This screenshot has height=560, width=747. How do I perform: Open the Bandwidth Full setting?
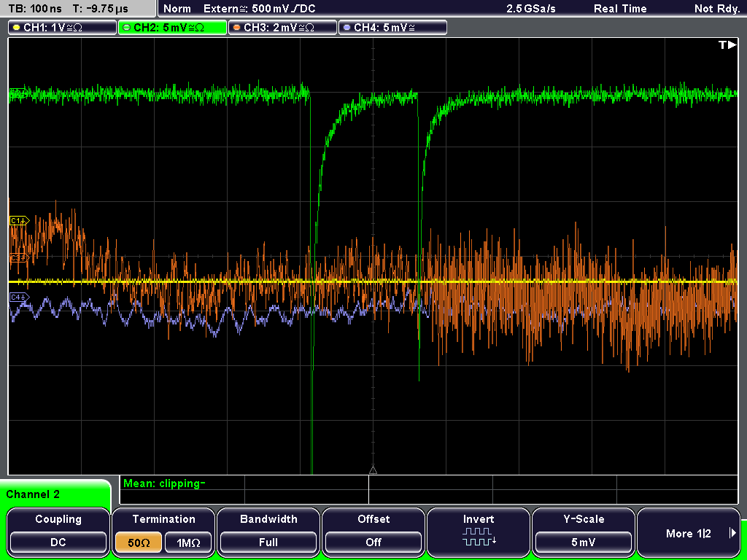268,542
